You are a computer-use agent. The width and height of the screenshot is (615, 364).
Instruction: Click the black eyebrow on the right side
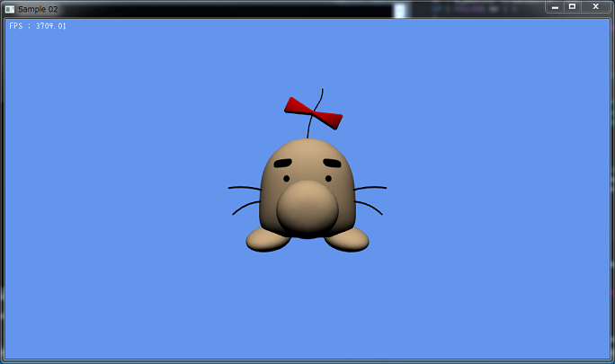[x=332, y=164]
